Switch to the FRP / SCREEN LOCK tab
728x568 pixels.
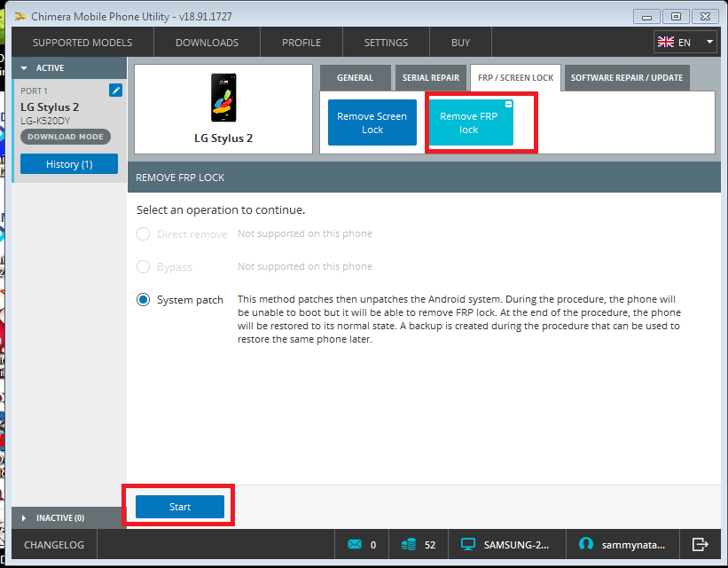(x=515, y=77)
